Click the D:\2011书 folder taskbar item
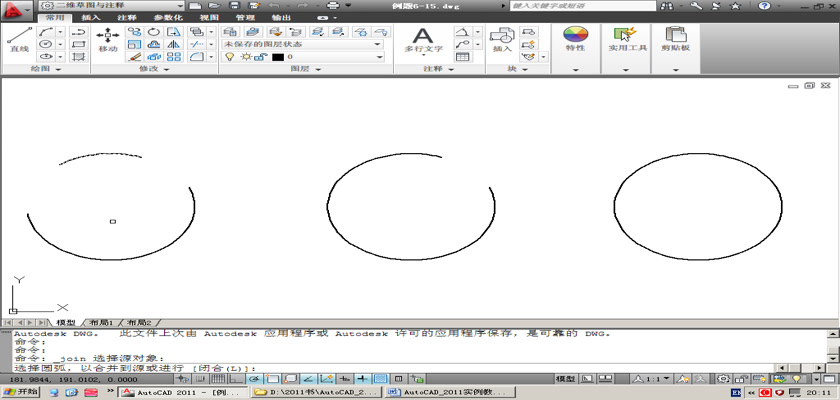Image resolution: width=840 pixels, height=400 pixels. [317, 393]
